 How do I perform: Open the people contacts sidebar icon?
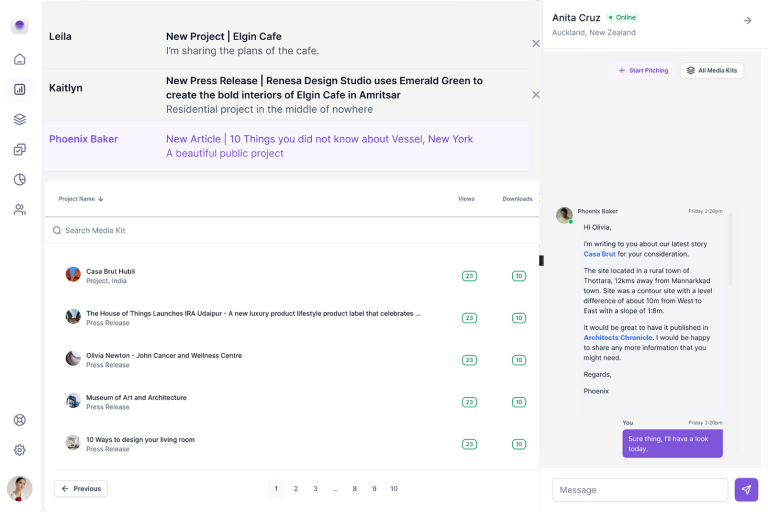tap(20, 209)
